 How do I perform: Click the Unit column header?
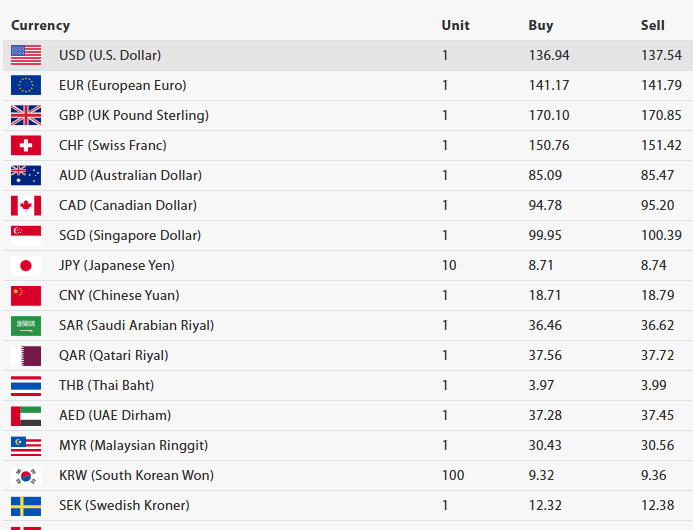[x=455, y=25]
